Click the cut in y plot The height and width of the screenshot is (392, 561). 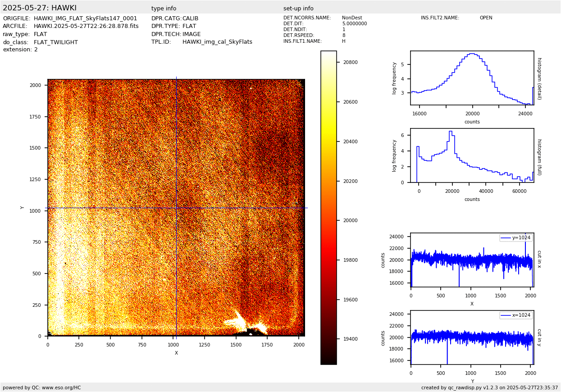point(472,337)
